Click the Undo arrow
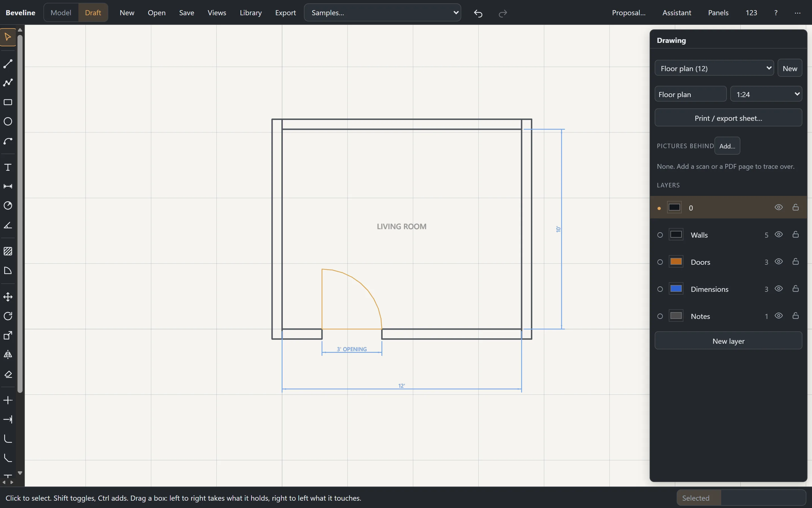The image size is (812, 508). (478, 13)
